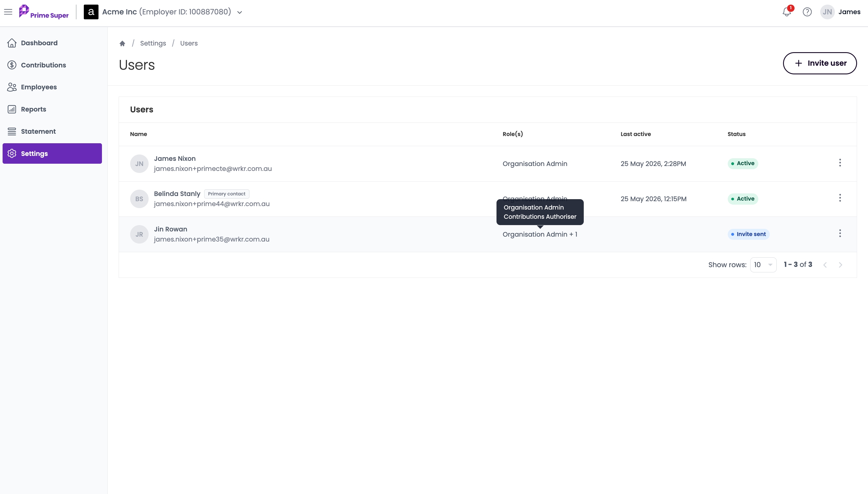Click the Role(s) column header
The width and height of the screenshot is (868, 494).
pyautogui.click(x=512, y=134)
